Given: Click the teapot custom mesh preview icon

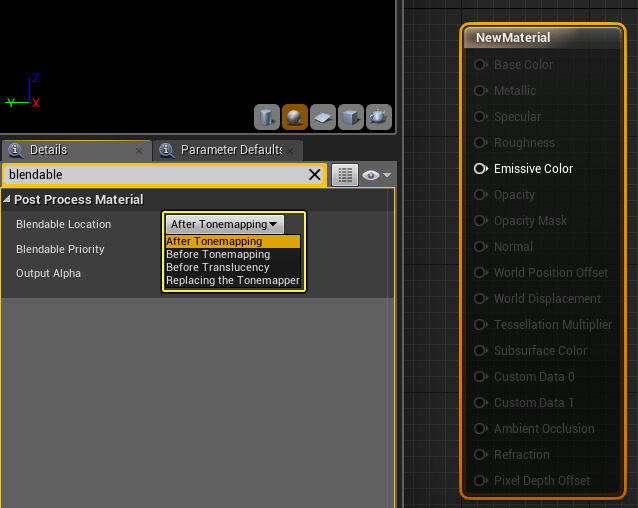Looking at the screenshot, I should (x=379, y=118).
